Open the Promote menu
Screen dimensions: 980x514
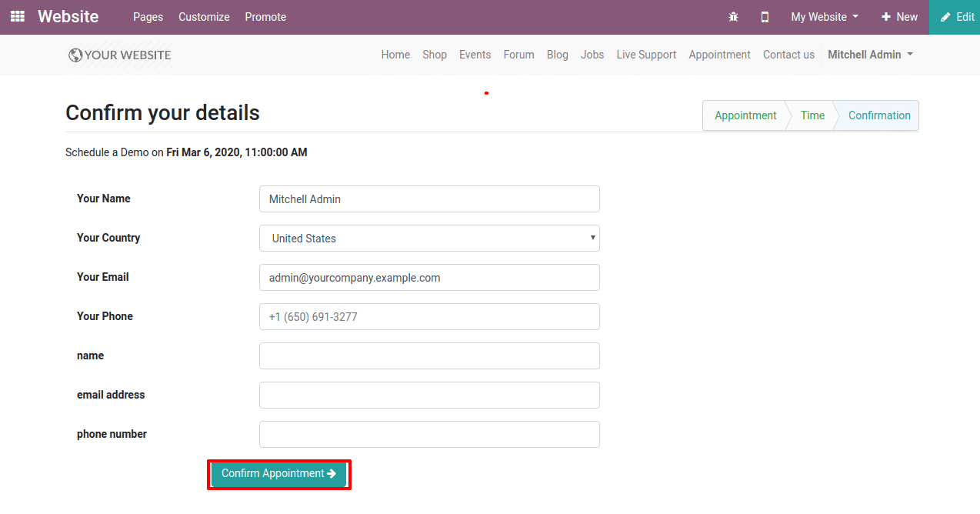tap(265, 17)
